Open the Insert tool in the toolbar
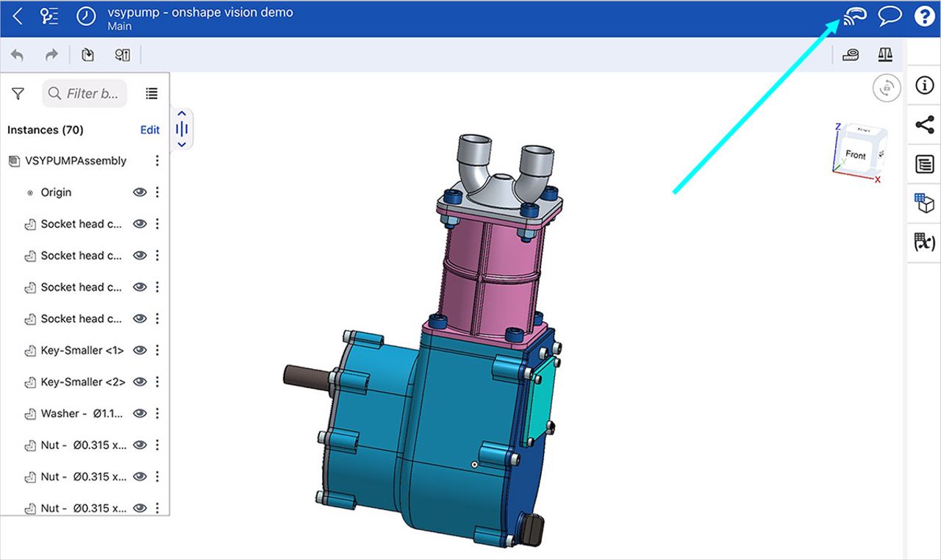Viewport: 941px width, 560px height. pos(87,54)
